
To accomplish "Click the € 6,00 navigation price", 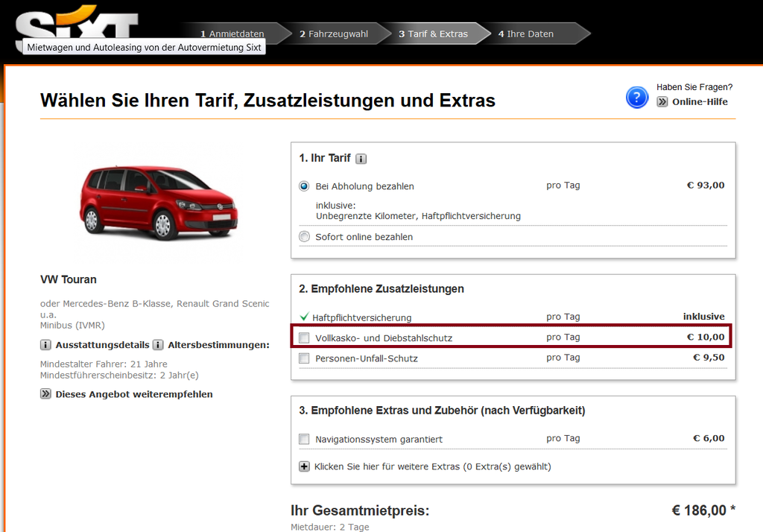I will [x=709, y=438].
